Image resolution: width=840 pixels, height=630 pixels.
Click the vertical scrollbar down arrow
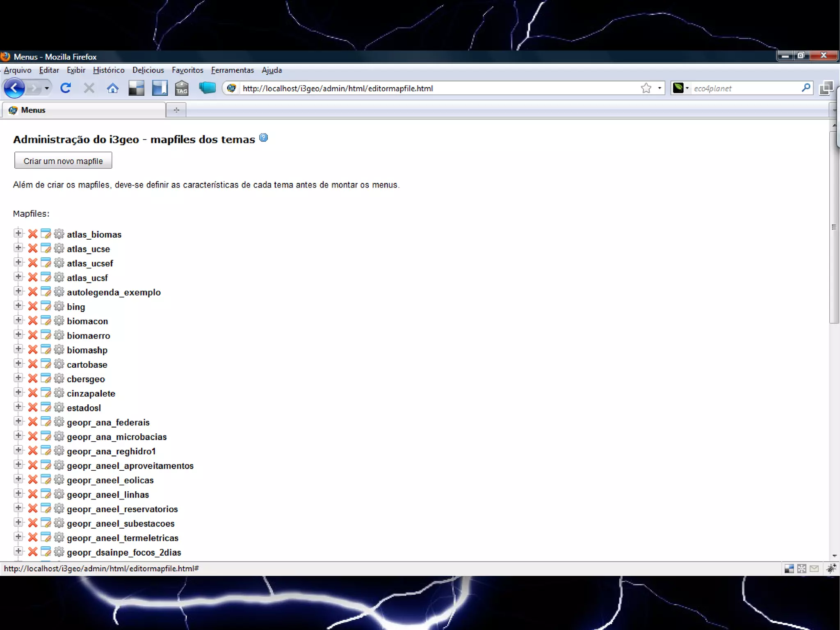(835, 556)
